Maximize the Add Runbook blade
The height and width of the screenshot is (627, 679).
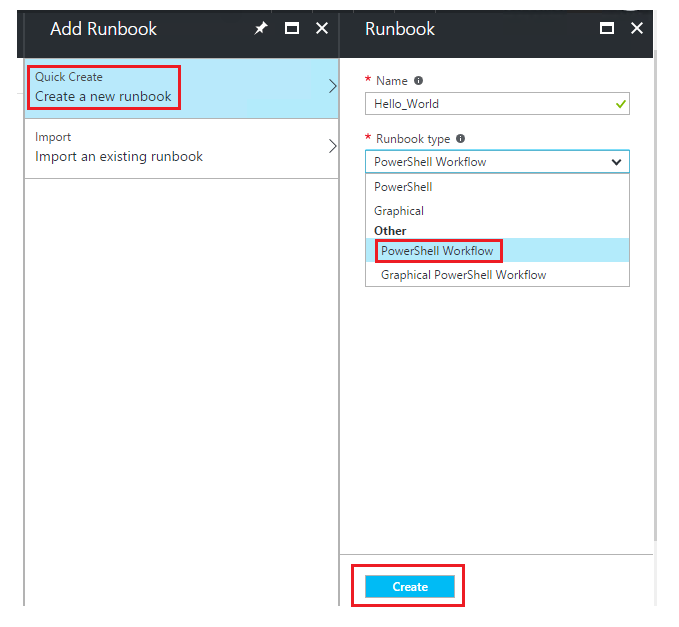(292, 29)
